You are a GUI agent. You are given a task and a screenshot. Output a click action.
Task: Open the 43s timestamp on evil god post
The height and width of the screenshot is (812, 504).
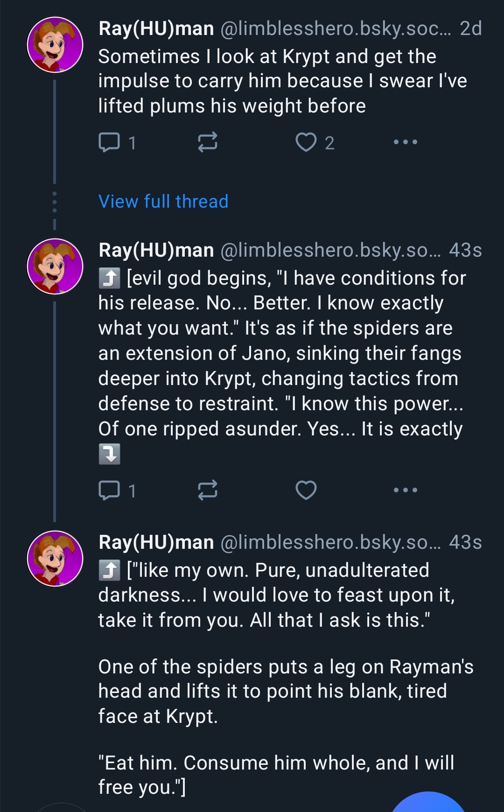[x=465, y=251]
